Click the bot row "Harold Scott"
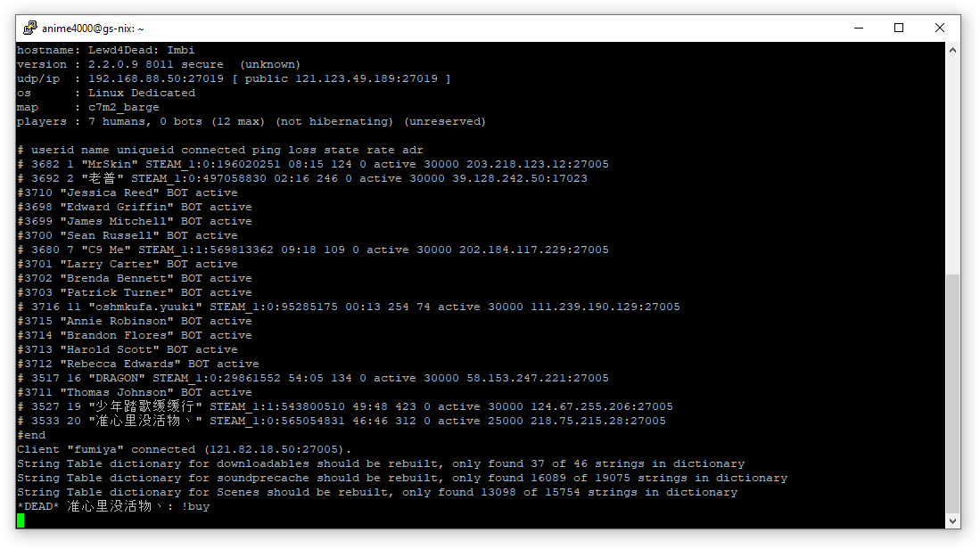Screen dimensions: 980x549 128,349
